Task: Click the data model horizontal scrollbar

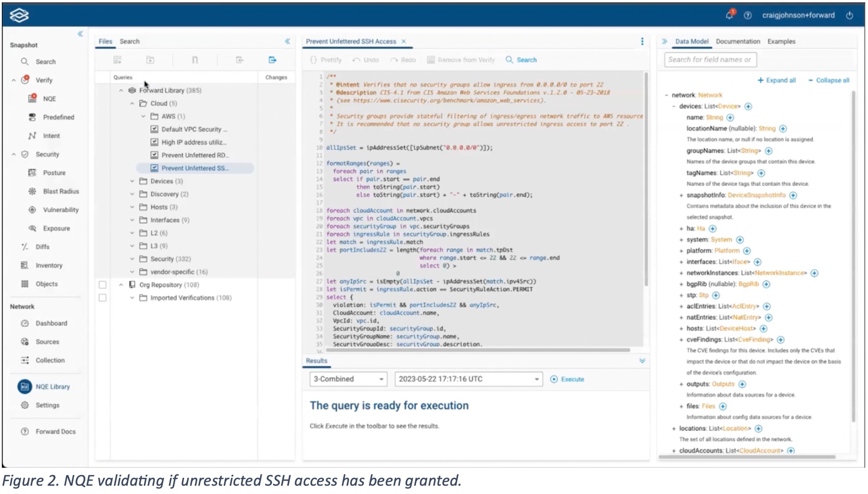Action: (747, 457)
